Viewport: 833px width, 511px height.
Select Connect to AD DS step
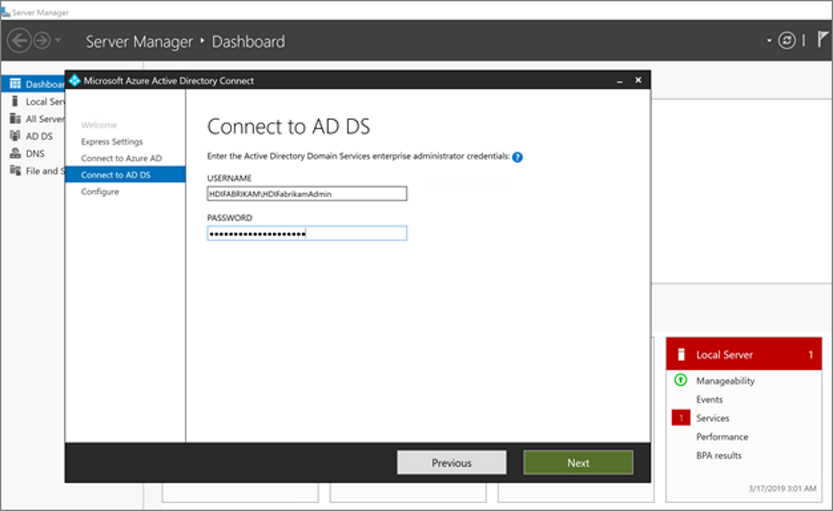coord(125,175)
